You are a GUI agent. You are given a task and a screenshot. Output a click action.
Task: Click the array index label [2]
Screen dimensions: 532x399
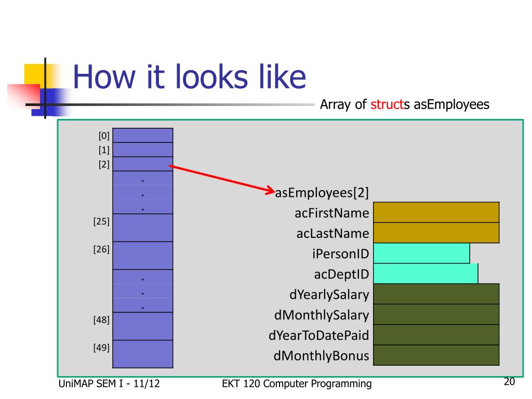[104, 164]
